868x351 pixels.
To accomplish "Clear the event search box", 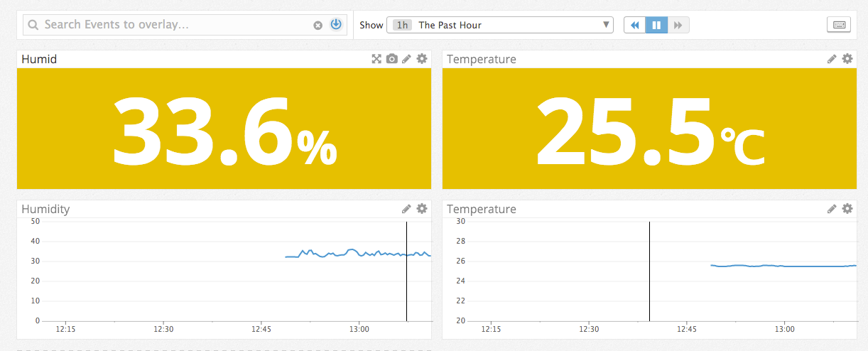I will coord(318,26).
